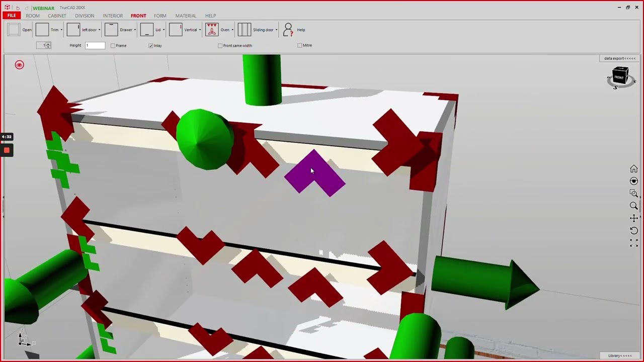This screenshot has width=644, height=362.
Task: Select the pan move tool
Action: [634, 218]
